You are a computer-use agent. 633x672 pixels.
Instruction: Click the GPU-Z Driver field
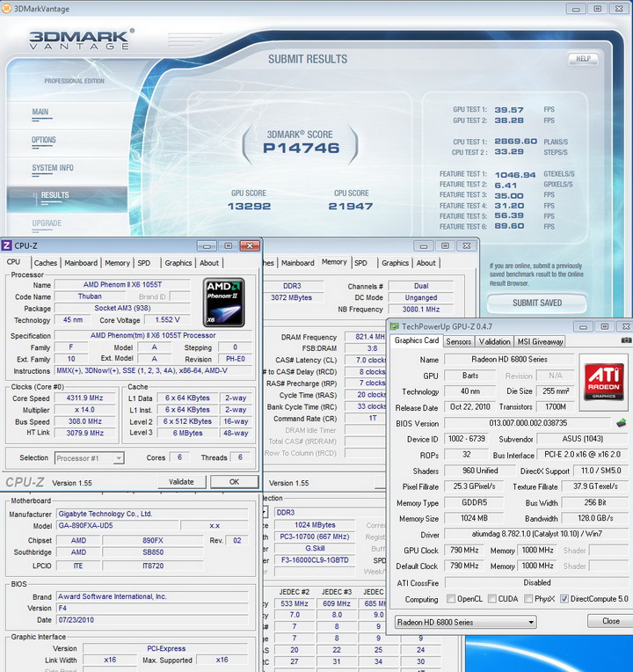coord(536,534)
